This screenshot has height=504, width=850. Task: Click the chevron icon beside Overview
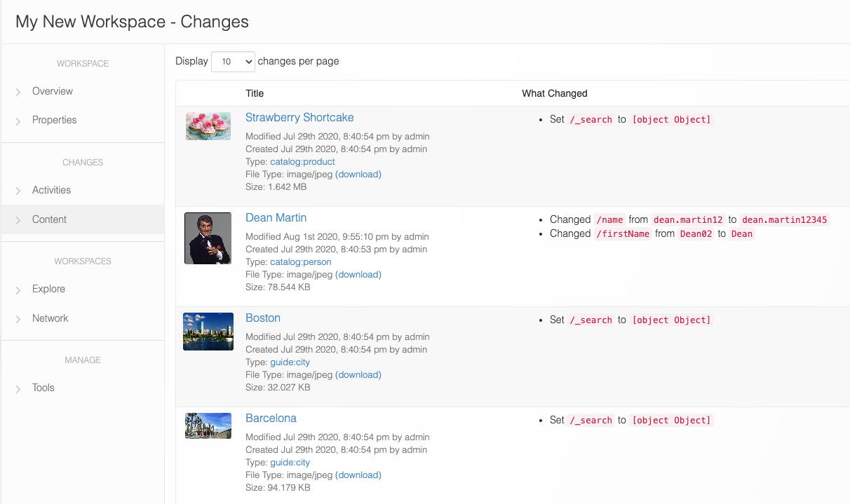18,92
